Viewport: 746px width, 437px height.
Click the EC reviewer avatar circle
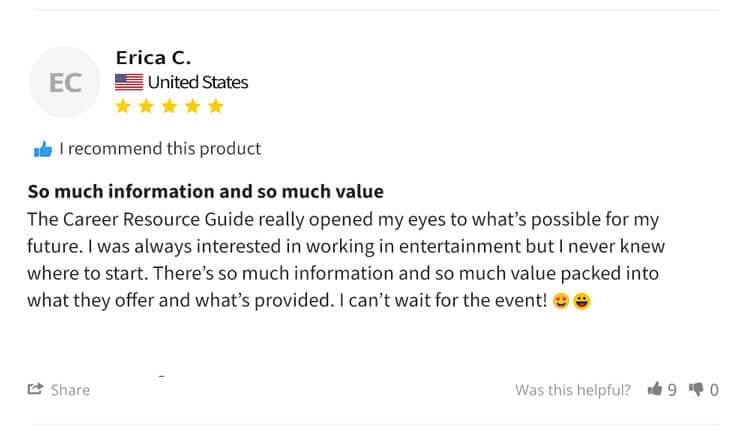pos(65,83)
